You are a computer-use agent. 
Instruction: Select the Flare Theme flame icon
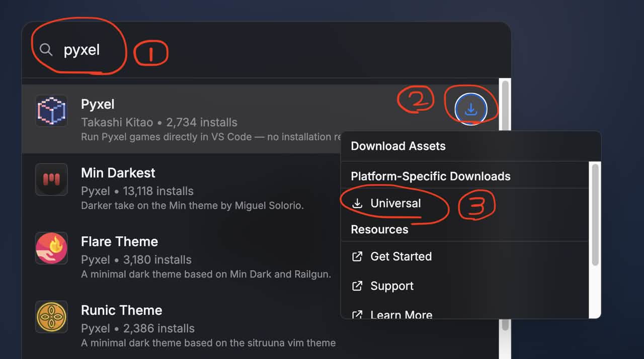point(51,248)
